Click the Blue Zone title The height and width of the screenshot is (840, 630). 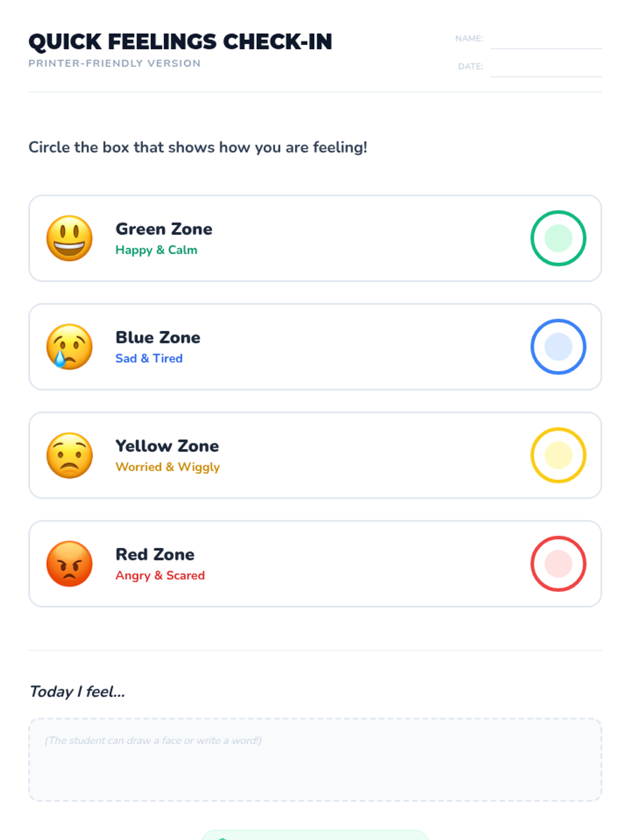coord(157,338)
